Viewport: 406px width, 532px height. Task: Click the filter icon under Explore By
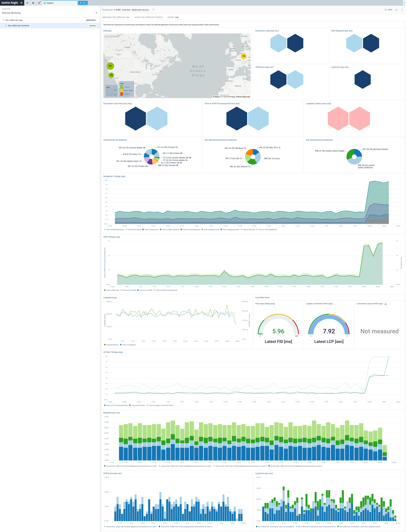click(x=96, y=13)
